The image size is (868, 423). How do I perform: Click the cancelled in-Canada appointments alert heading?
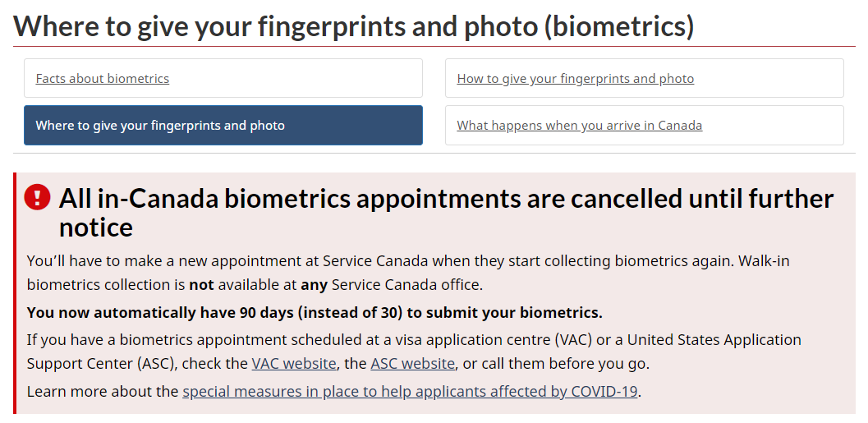446,199
